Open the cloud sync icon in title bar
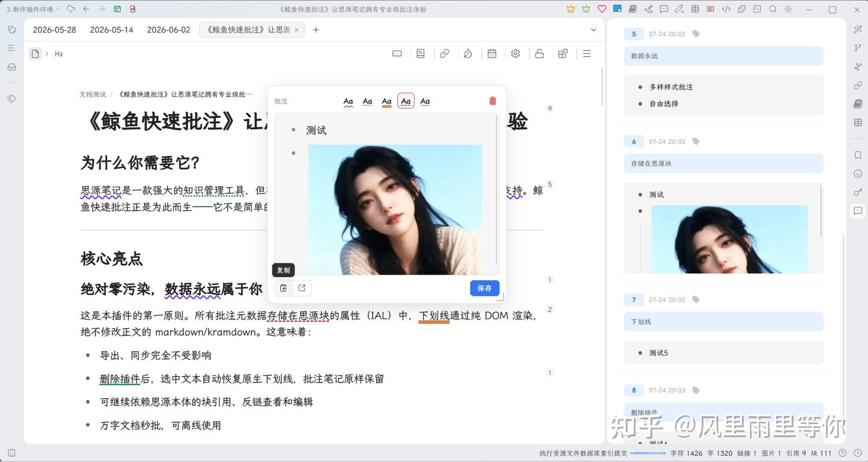This screenshot has height=462, width=868. coord(71,9)
